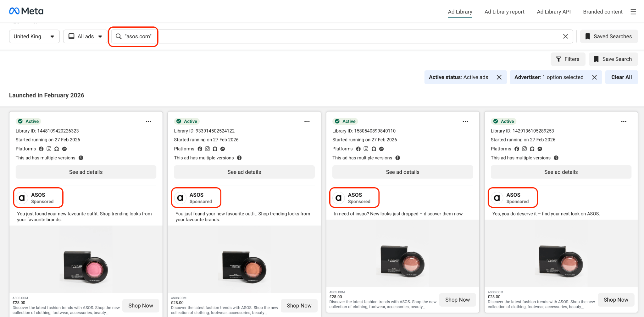This screenshot has width=644, height=317.
Task: Open blush product image in second ad
Action: click(x=244, y=259)
